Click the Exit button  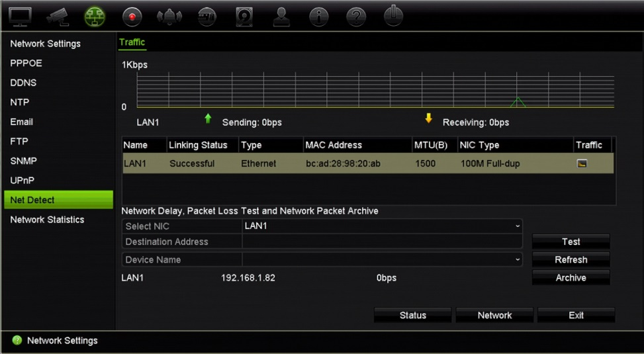576,315
